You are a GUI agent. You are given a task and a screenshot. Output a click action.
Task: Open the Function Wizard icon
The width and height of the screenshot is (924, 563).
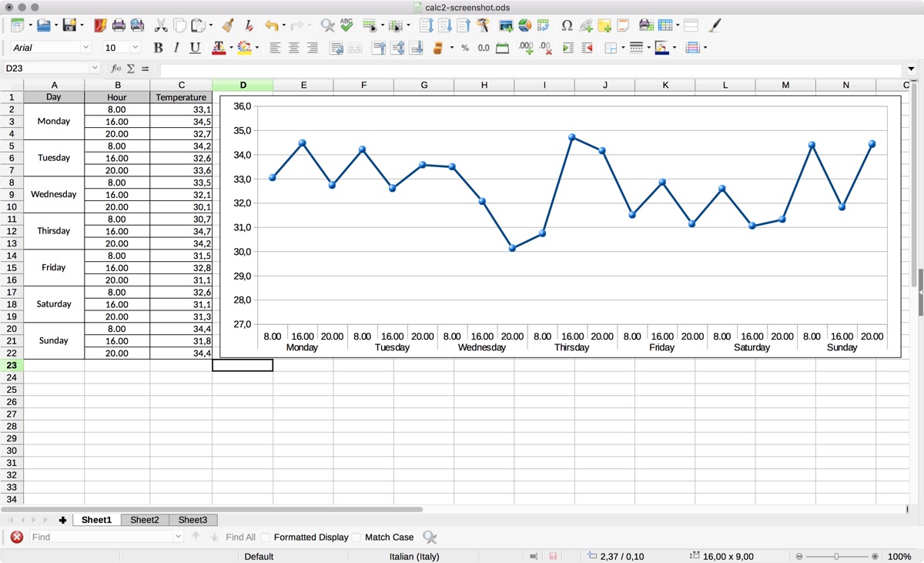[x=116, y=69]
